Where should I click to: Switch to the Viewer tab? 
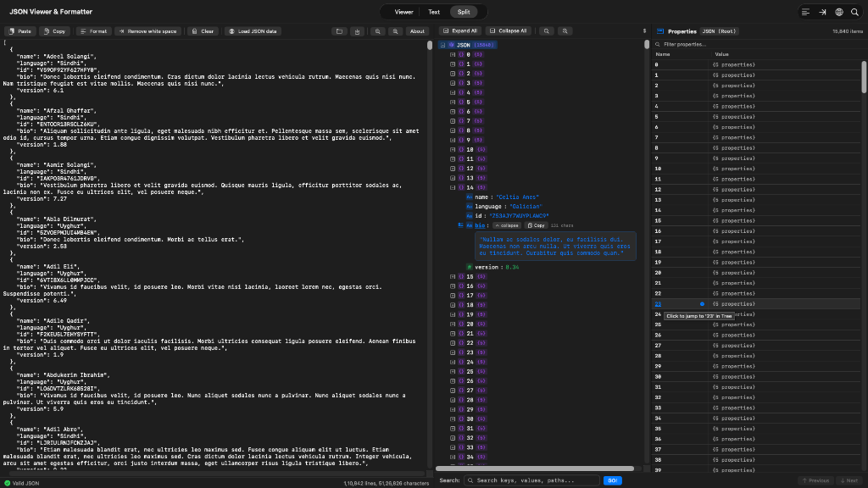403,12
